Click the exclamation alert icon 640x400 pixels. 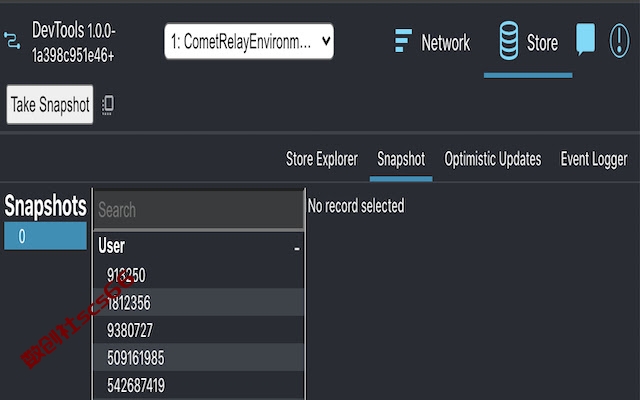click(619, 40)
